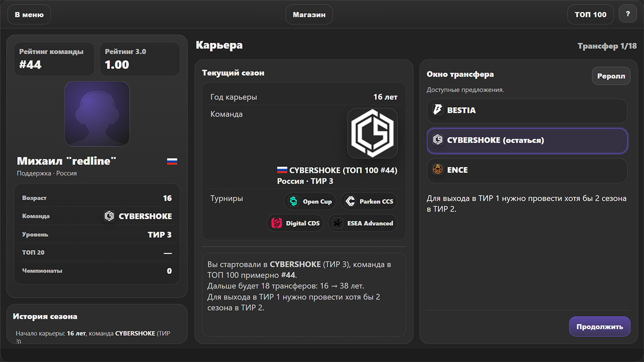This screenshot has height=362, width=644.
Task: Click the large CYBERSHOKE team logo
Action: pos(372,133)
